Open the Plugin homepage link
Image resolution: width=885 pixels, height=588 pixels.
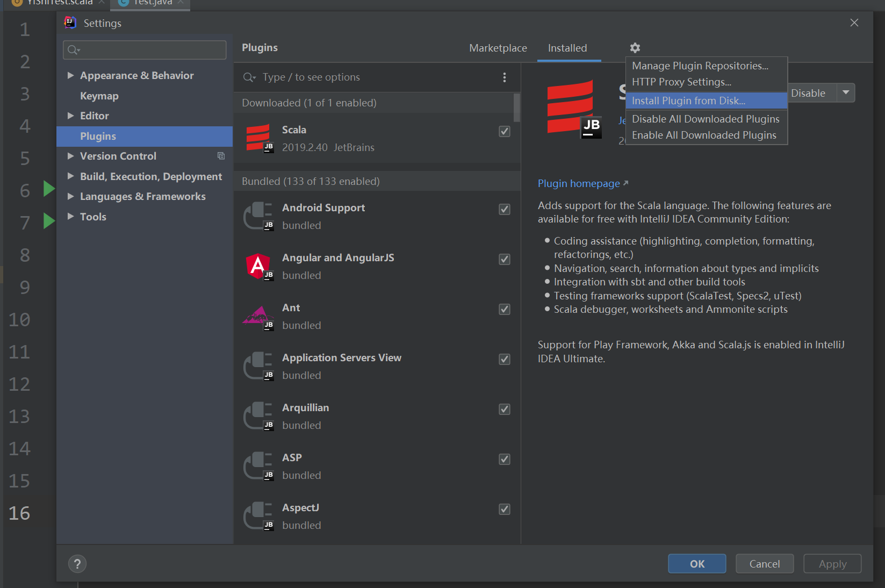[583, 183]
